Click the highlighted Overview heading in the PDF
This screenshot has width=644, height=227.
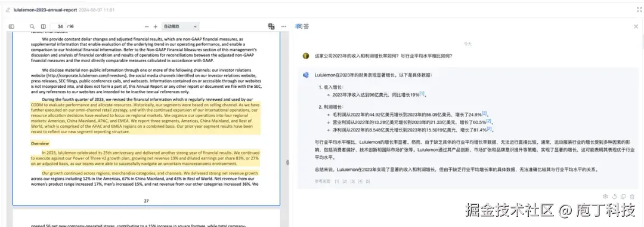pyautogui.click(x=40, y=143)
